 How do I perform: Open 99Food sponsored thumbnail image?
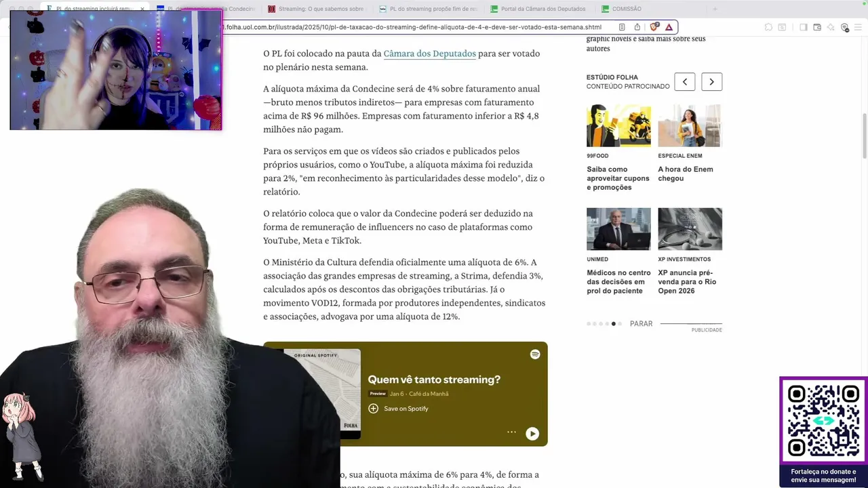click(618, 125)
